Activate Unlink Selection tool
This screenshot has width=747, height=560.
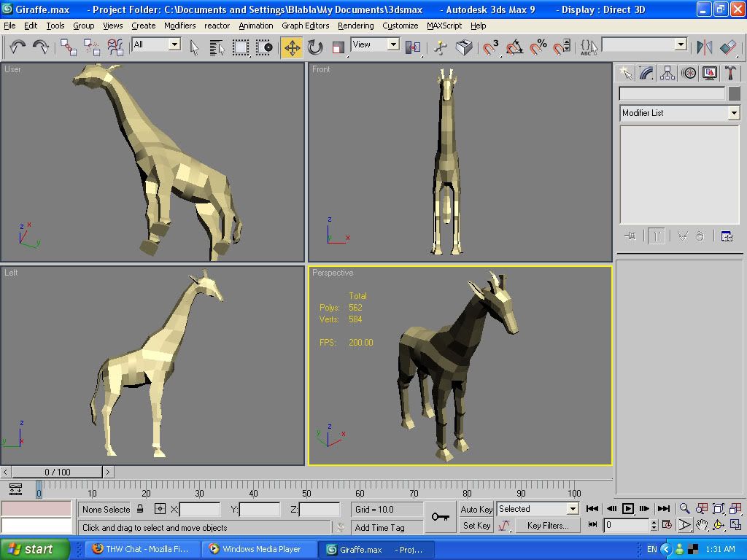pyautogui.click(x=91, y=47)
